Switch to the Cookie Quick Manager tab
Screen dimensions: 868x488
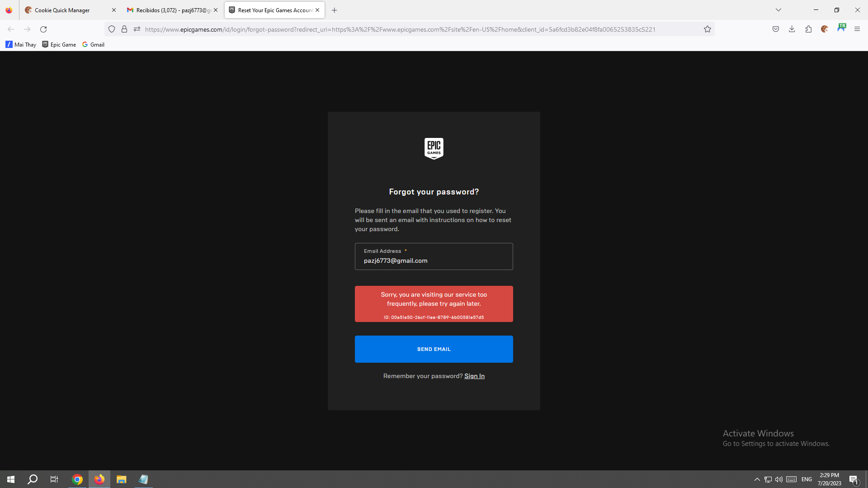pos(70,10)
